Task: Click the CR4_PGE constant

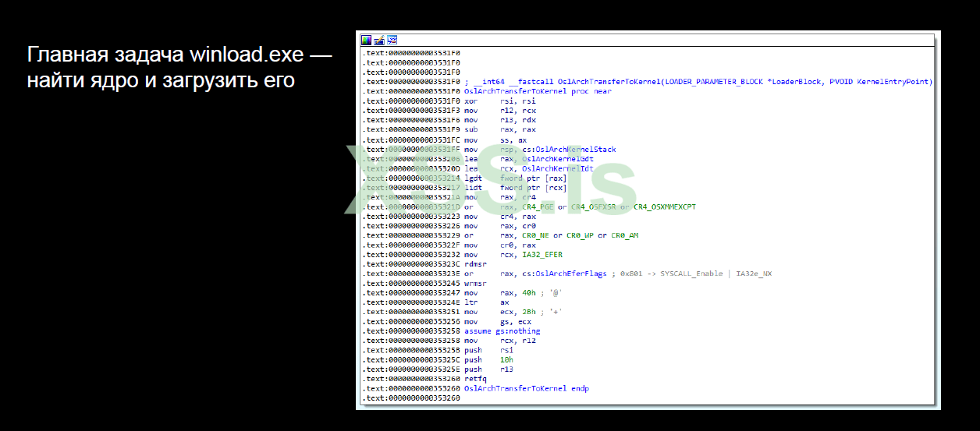Action: tap(538, 207)
